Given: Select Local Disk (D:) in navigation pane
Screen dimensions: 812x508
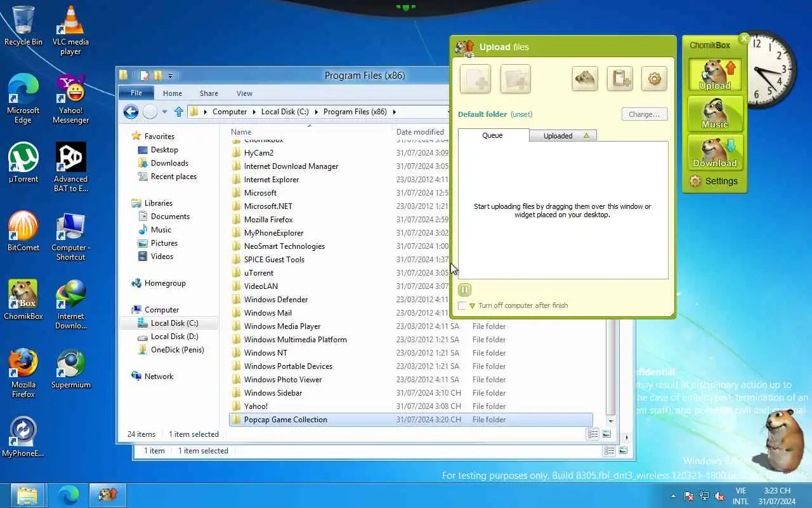Looking at the screenshot, I should pyautogui.click(x=174, y=337).
